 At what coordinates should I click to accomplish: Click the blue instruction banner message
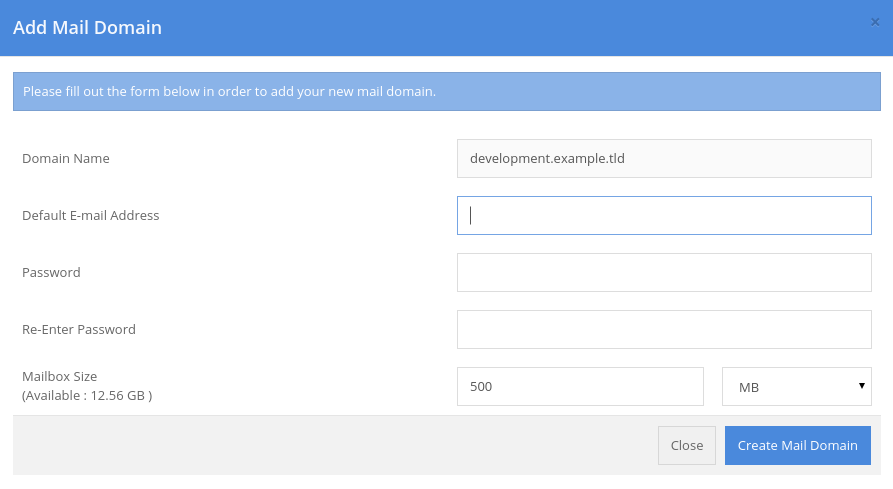coord(230,91)
